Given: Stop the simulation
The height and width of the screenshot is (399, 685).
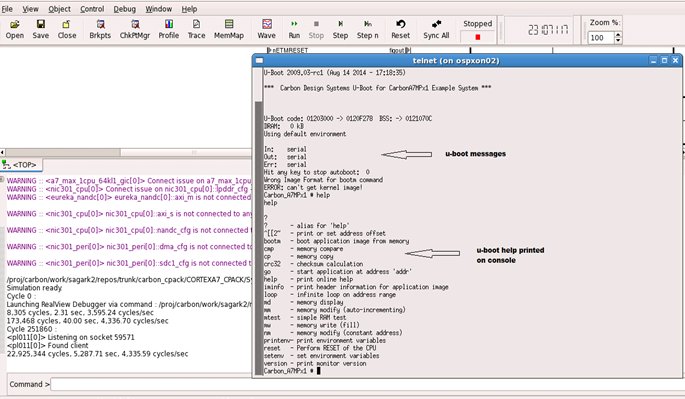Looking at the screenshot, I should click(316, 30).
